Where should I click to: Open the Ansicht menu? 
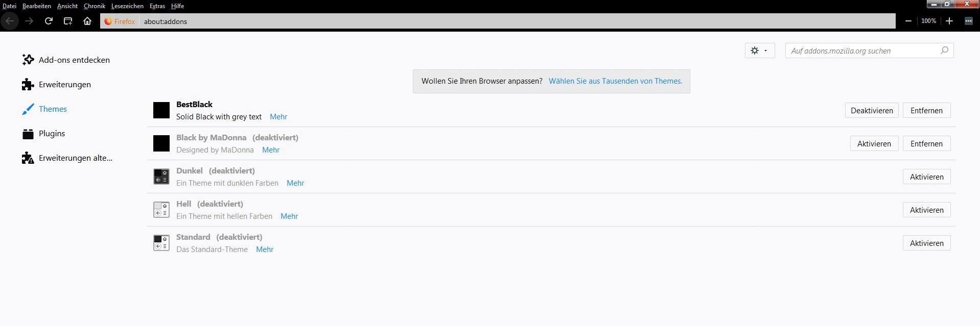[67, 6]
